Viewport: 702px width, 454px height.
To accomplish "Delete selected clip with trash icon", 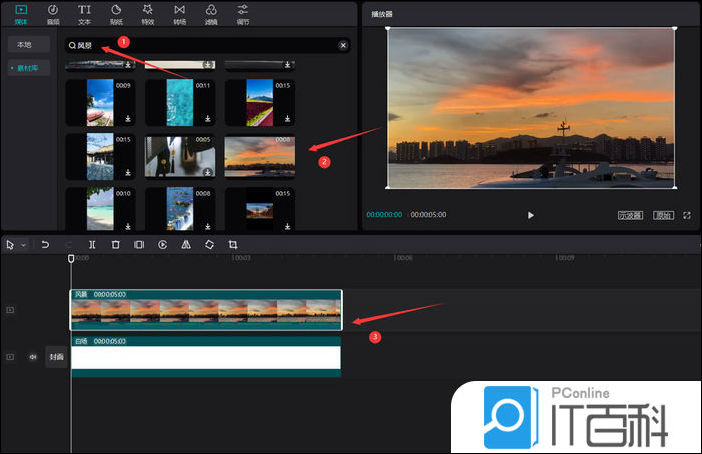I will point(115,244).
